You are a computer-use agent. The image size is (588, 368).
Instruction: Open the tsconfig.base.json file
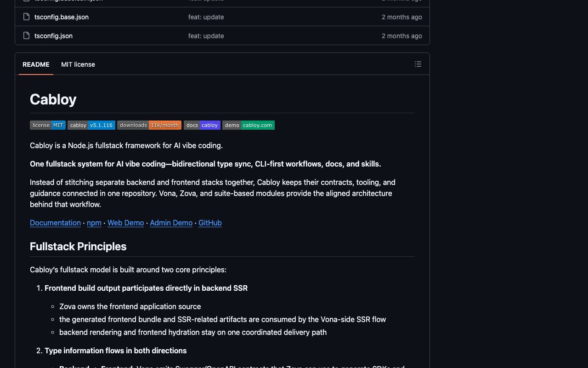point(62,17)
